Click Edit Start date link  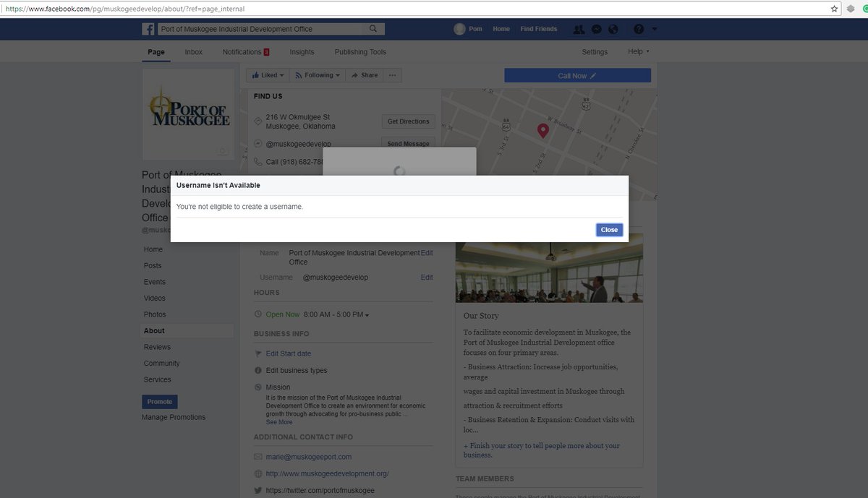pos(289,353)
